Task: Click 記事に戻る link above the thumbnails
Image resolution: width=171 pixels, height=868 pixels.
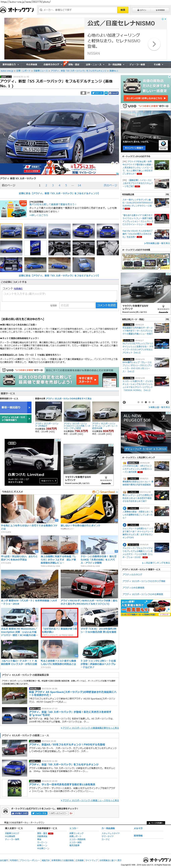Action: click(59, 193)
